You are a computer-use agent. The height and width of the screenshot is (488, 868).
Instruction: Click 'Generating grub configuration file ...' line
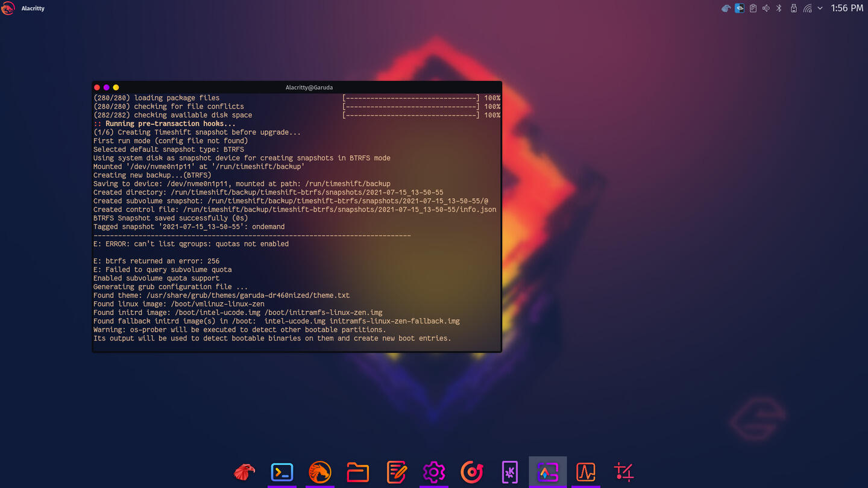171,287
